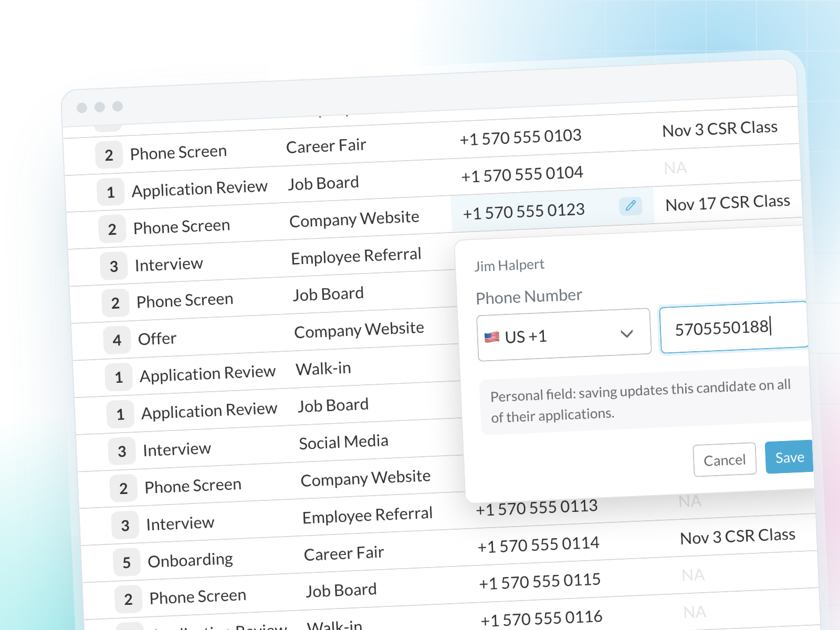Save the phone number change
The height and width of the screenshot is (630, 840).
click(789, 457)
